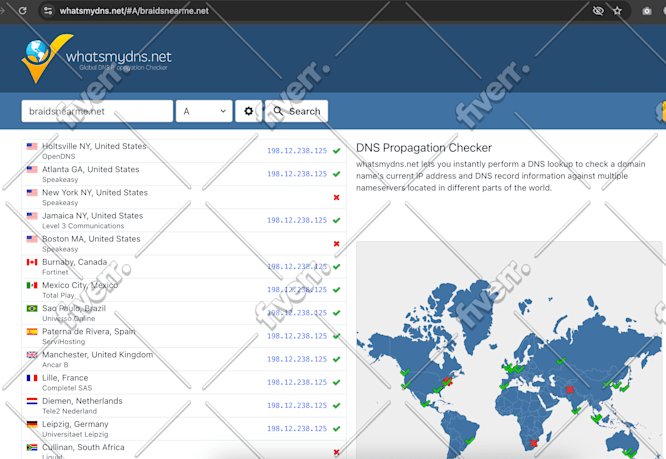The width and height of the screenshot is (666, 459).
Task: Select New York NY, United States row text
Action: tap(95, 192)
